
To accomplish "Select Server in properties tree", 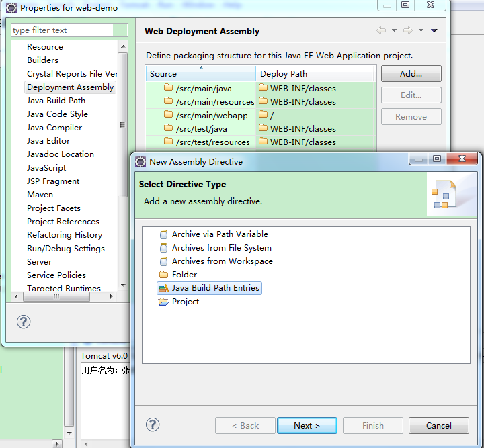I will tap(39, 262).
